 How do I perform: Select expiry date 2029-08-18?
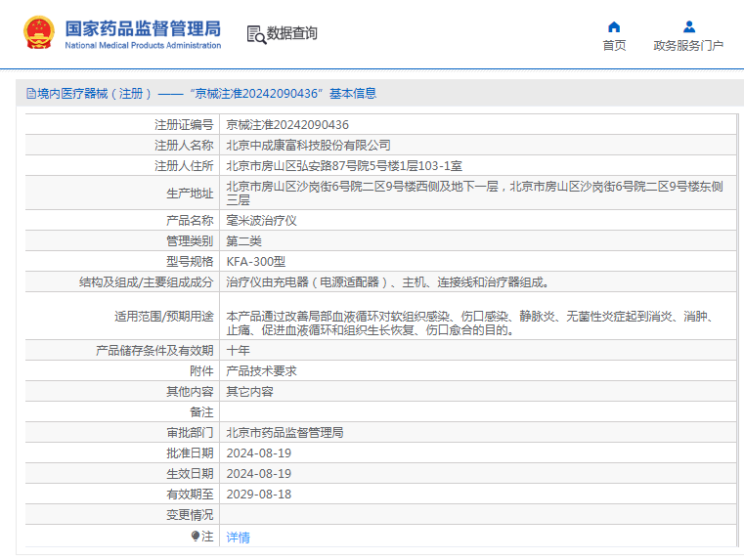tap(259, 495)
